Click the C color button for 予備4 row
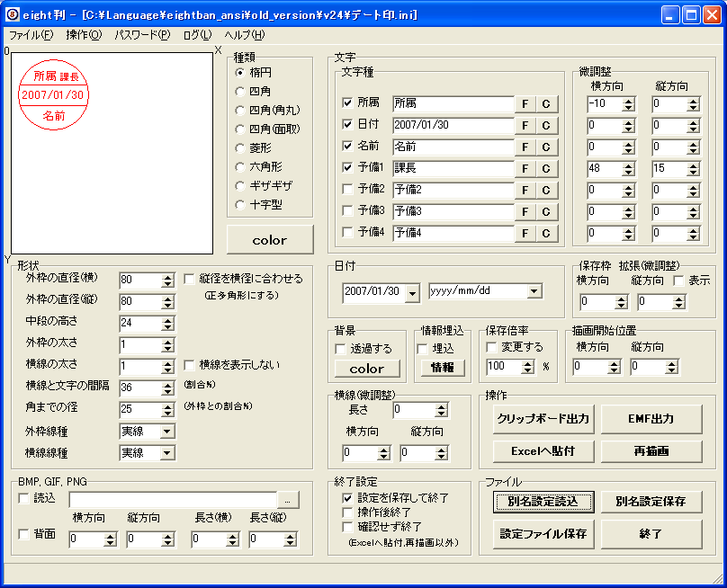 point(546,234)
